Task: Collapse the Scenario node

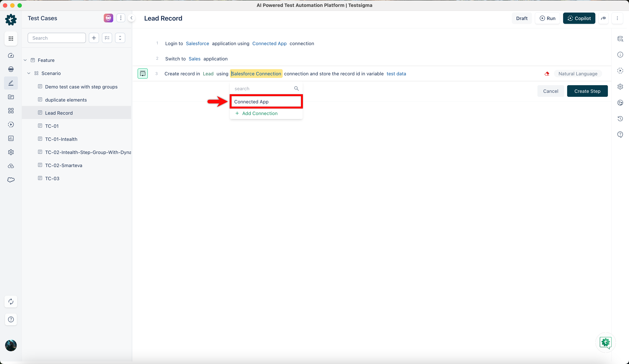Action: [x=29, y=73]
